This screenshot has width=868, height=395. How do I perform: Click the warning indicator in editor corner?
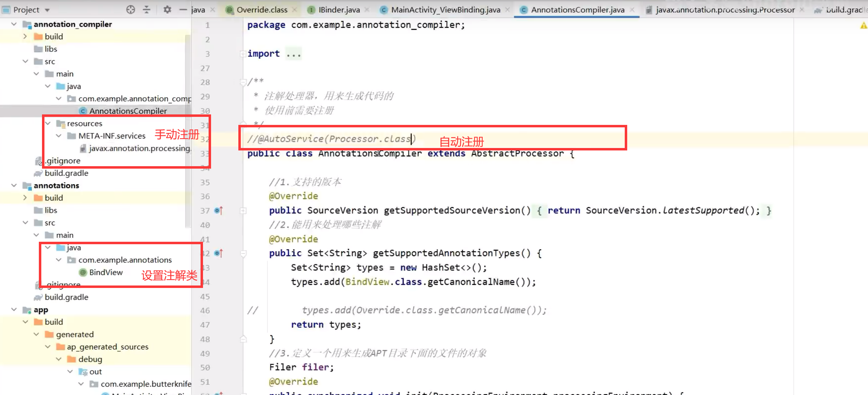click(x=863, y=25)
